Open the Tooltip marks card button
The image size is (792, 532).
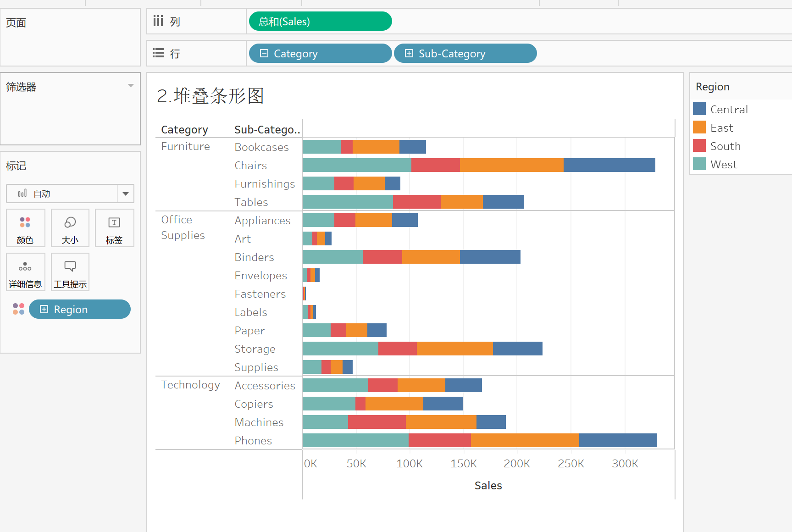[x=70, y=272]
